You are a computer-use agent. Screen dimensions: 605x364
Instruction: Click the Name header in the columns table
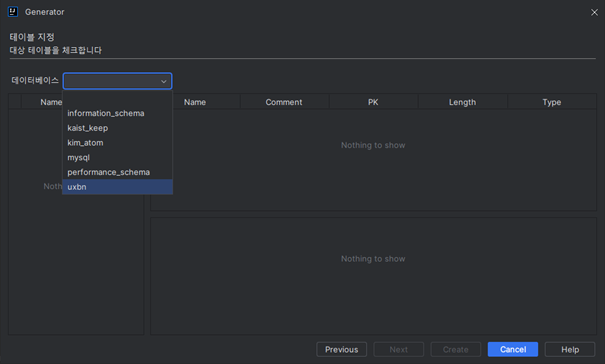(195, 102)
